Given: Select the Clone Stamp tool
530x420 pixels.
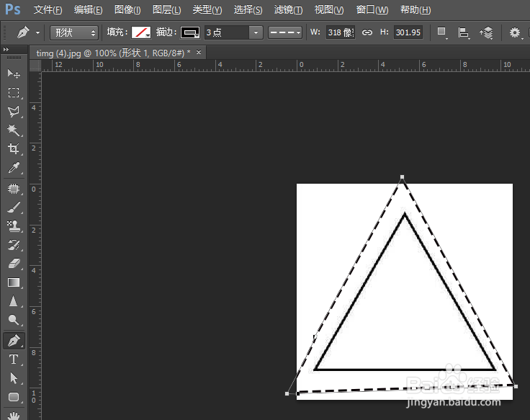Looking at the screenshot, I should pos(14,226).
